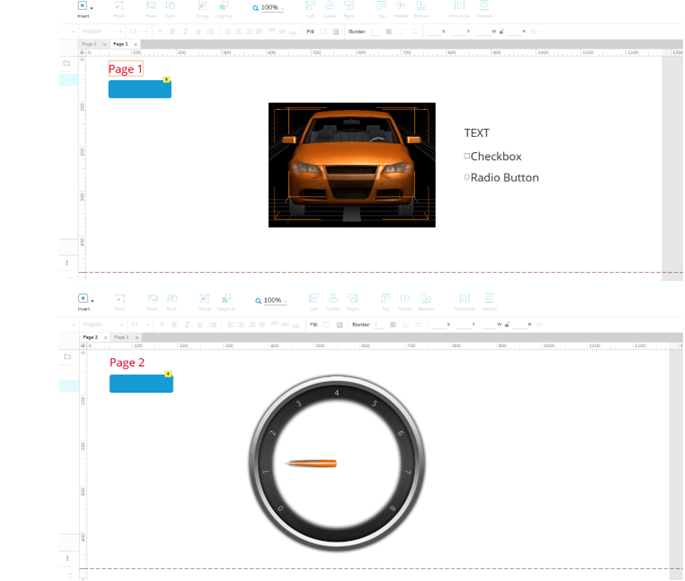Screen dimensions: 685x581
Task: Switch to the inactive Page 2 tab
Action: (x=90, y=44)
